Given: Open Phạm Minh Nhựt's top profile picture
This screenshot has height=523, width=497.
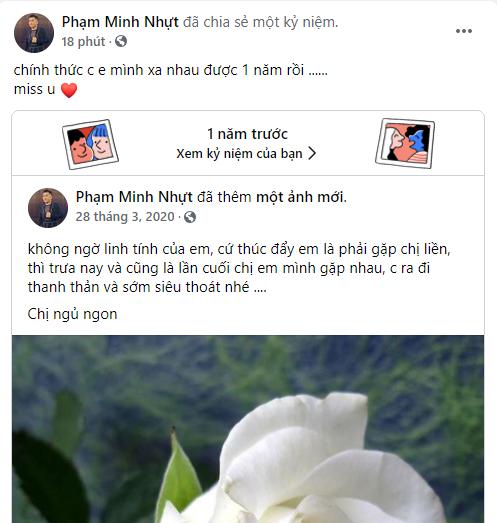Looking at the screenshot, I should point(34,33).
